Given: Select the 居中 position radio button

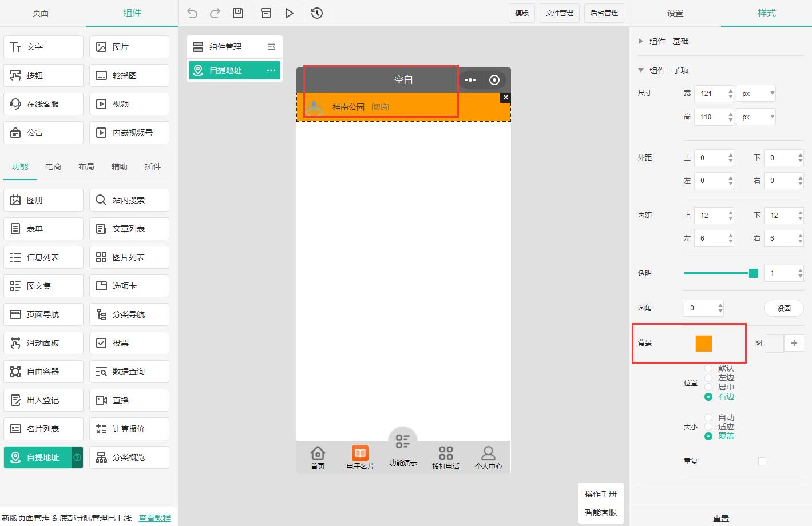Looking at the screenshot, I should click(708, 387).
